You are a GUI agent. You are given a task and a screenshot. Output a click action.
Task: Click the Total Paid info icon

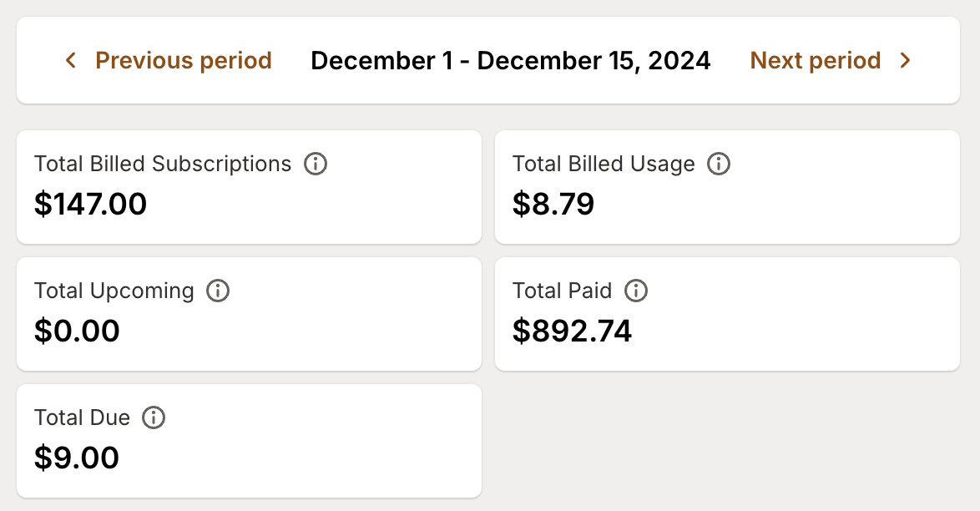click(x=637, y=291)
